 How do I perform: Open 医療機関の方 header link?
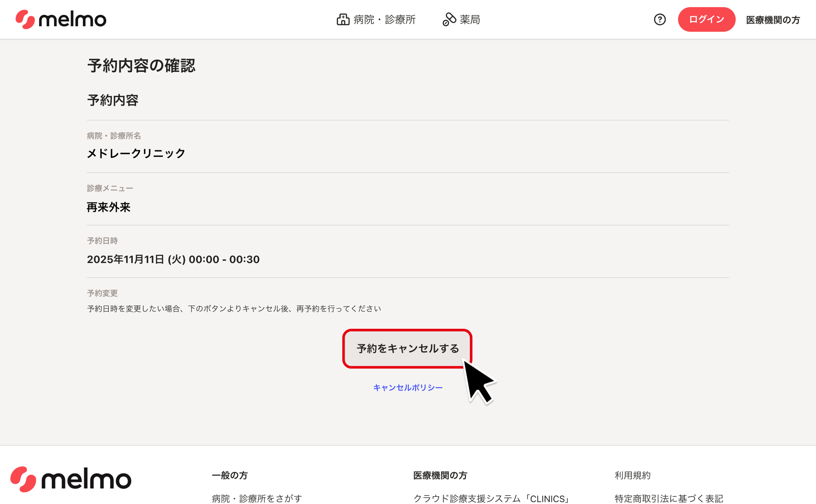(x=773, y=20)
